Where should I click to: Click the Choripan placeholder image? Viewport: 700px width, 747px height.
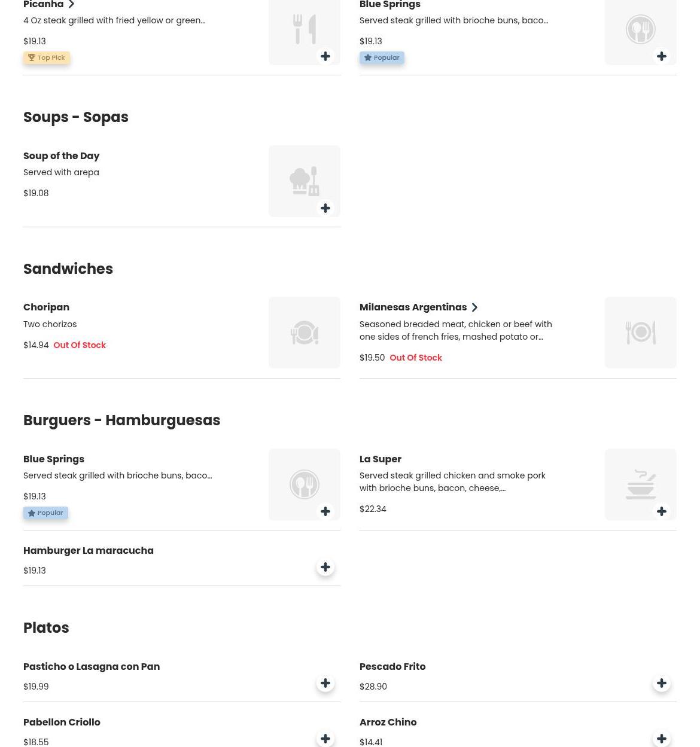pos(304,333)
